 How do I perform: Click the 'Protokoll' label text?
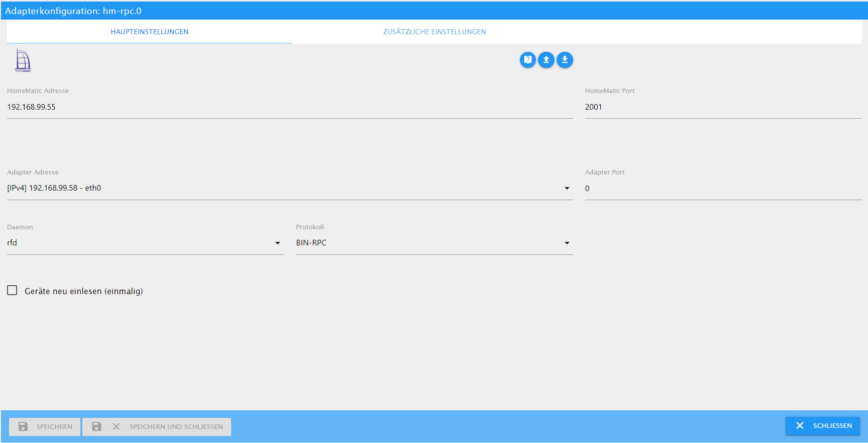pos(310,227)
